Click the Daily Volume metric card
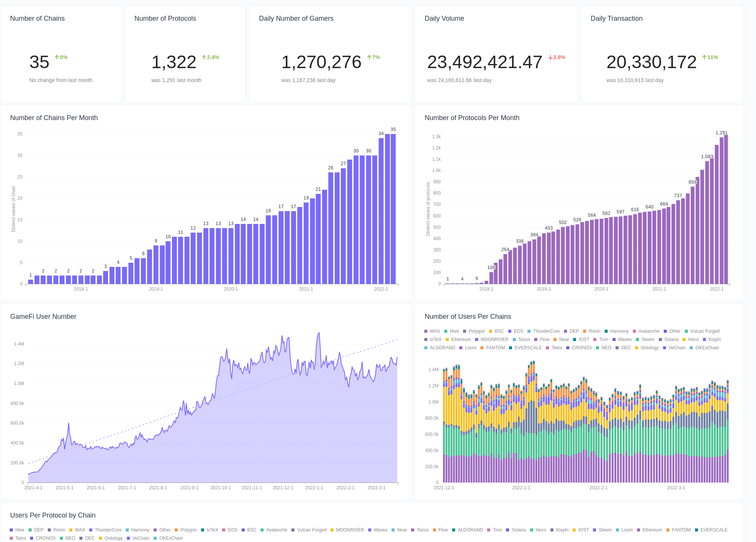 click(496, 53)
